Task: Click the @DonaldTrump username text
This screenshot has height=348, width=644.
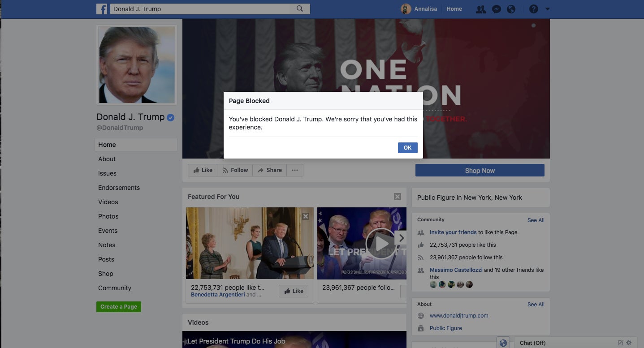Action: (x=120, y=128)
